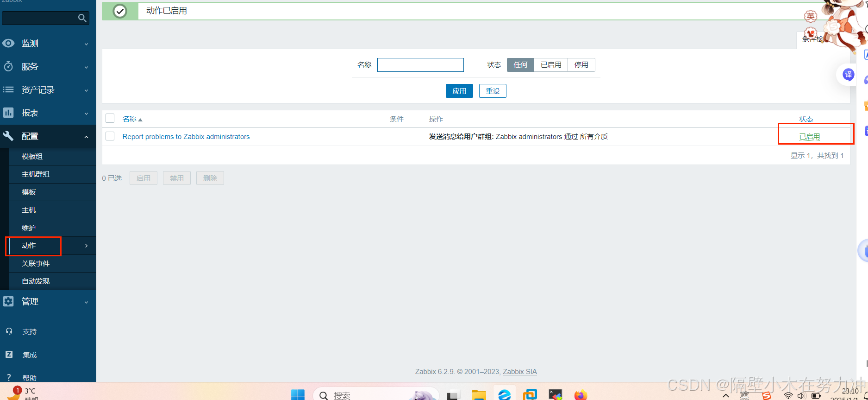
Task: Click the volume speaker tray icon
Action: coord(802,396)
